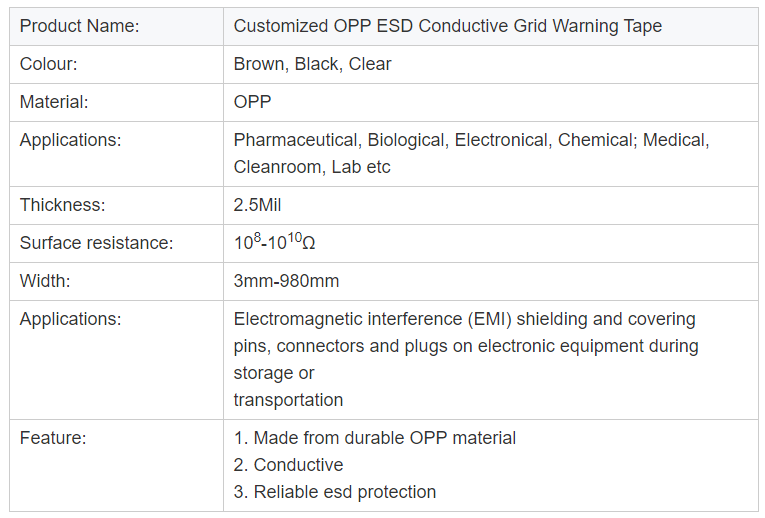Image resolution: width=765 pixels, height=518 pixels.
Task: Click the 'Thickness:' label
Action: point(62,205)
